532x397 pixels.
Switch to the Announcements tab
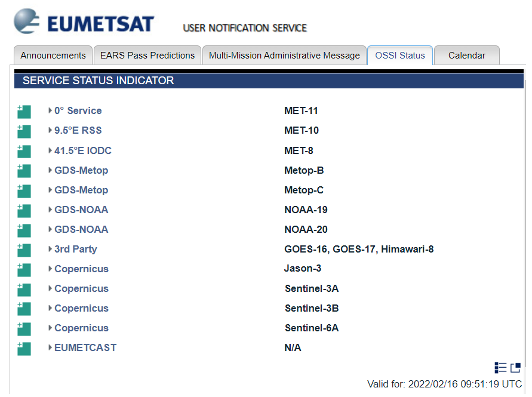pos(53,56)
